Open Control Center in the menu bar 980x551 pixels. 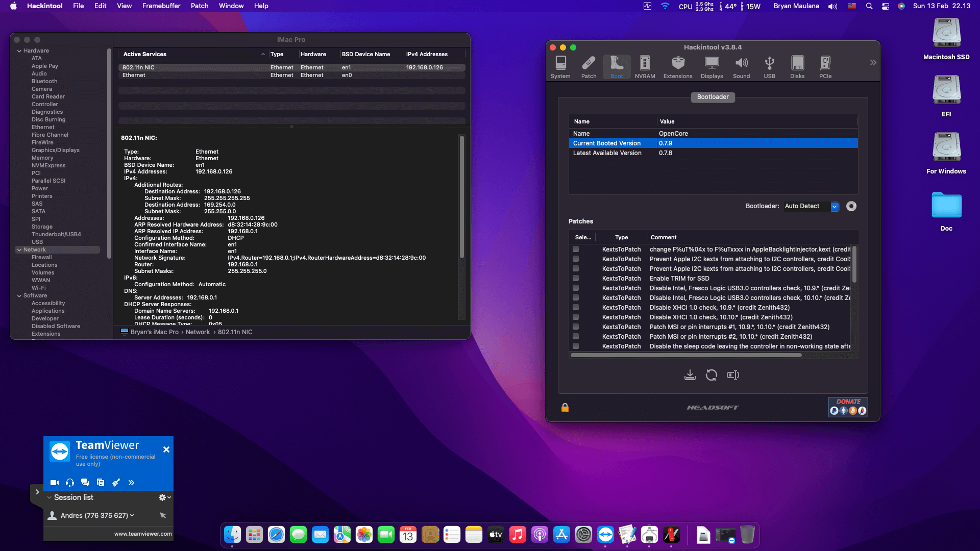886,6
